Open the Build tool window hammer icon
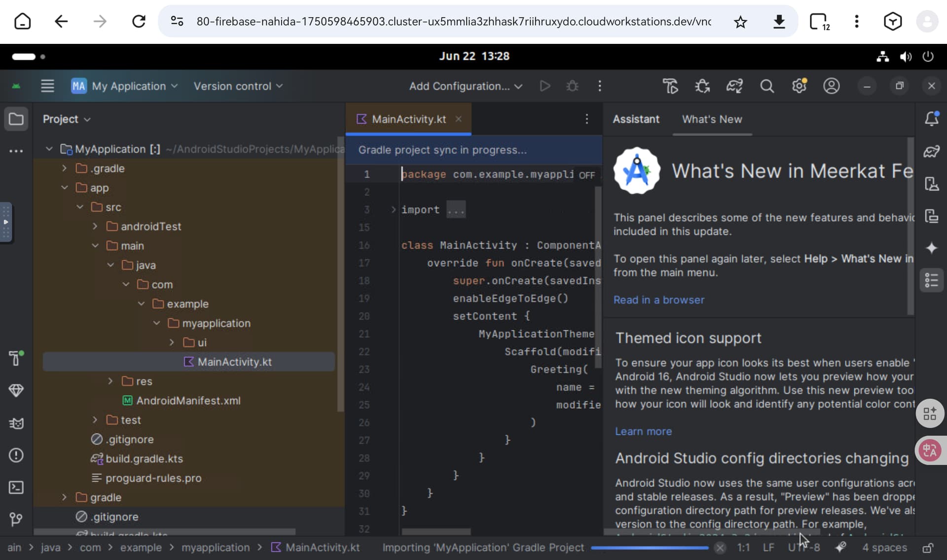This screenshot has width=947, height=560. 16,358
